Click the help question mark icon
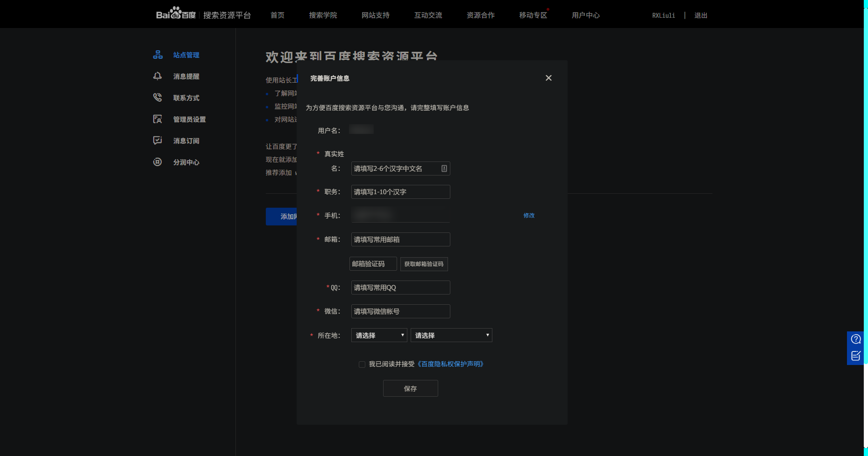 click(856, 339)
